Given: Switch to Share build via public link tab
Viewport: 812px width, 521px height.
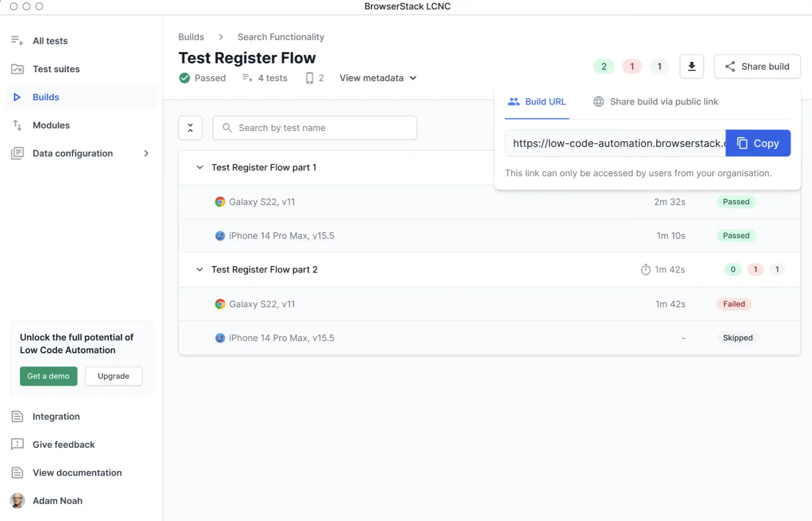Looking at the screenshot, I should point(656,102).
